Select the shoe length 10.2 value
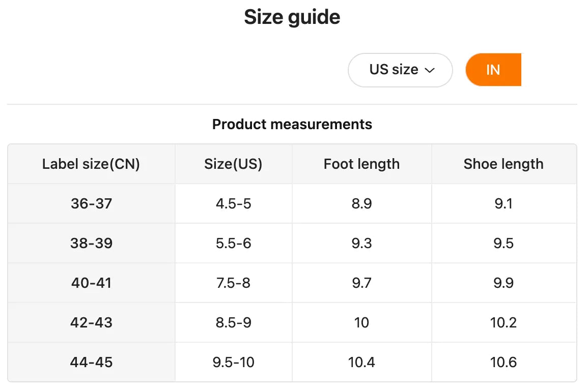 pyautogui.click(x=503, y=323)
